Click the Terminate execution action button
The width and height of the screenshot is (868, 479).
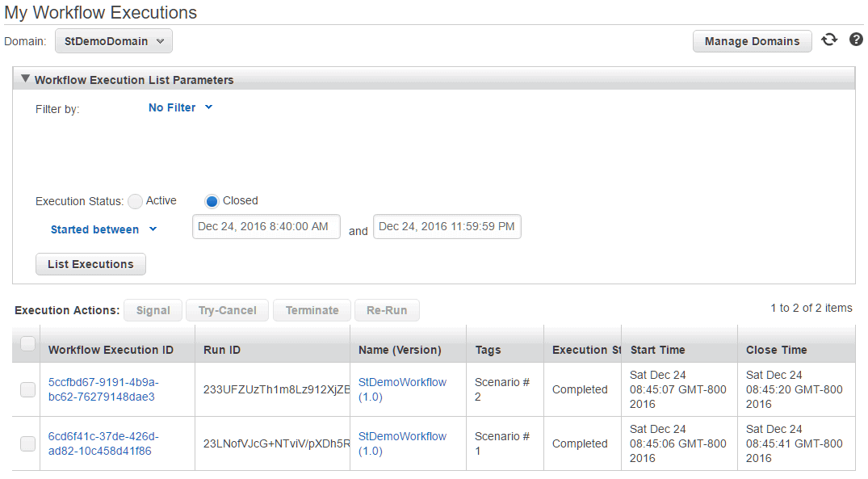tap(312, 310)
